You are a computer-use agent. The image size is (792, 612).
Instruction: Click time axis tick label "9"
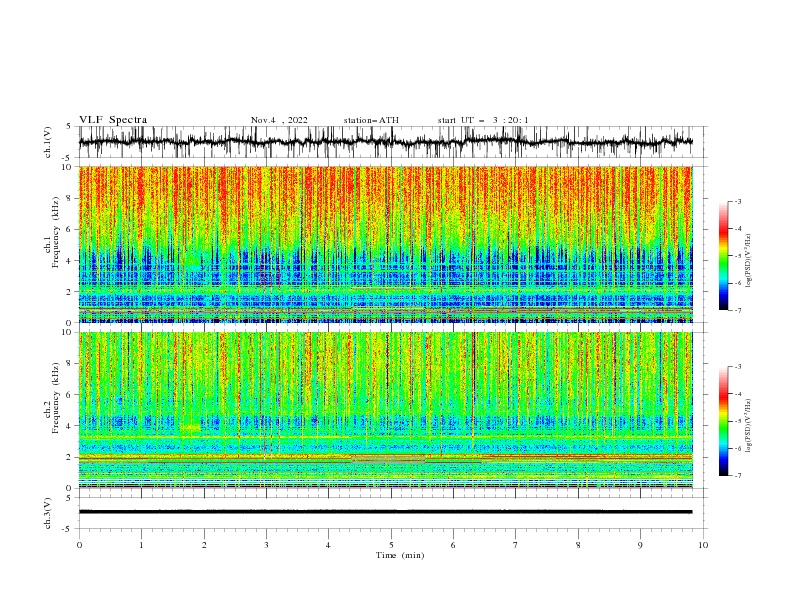(x=640, y=545)
